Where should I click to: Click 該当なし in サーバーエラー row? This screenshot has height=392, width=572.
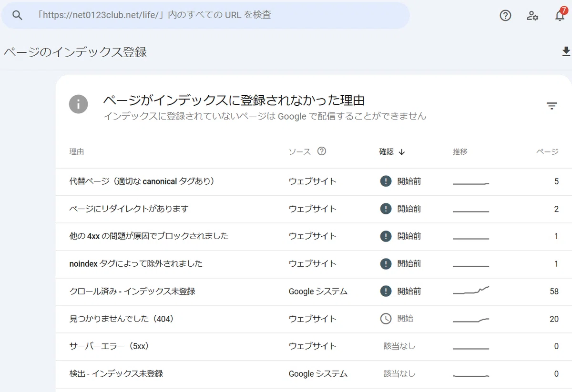(x=399, y=346)
